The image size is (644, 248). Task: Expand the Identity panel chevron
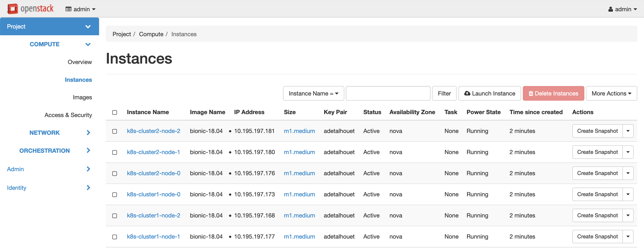click(x=88, y=187)
